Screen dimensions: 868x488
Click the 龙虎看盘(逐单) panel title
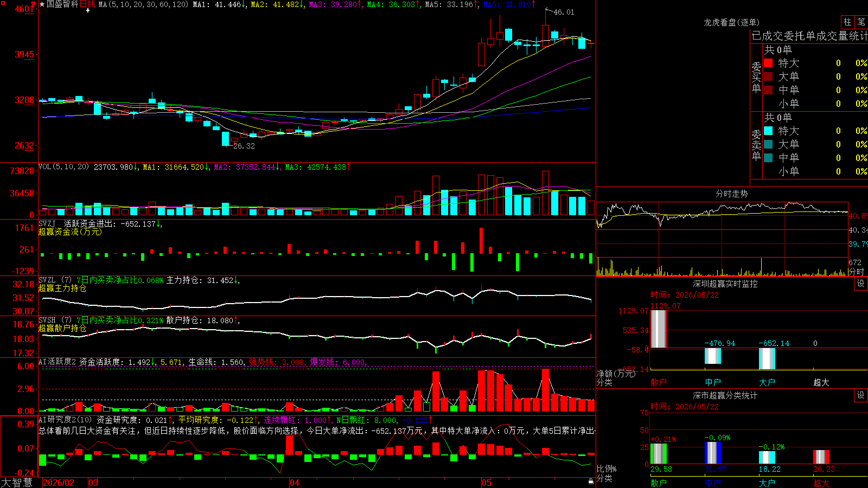(x=731, y=22)
